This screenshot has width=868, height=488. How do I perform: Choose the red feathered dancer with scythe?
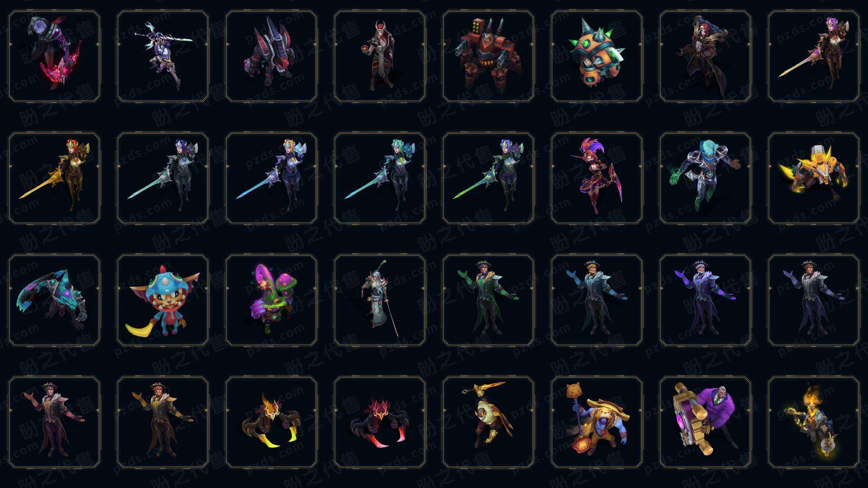tap(597, 178)
